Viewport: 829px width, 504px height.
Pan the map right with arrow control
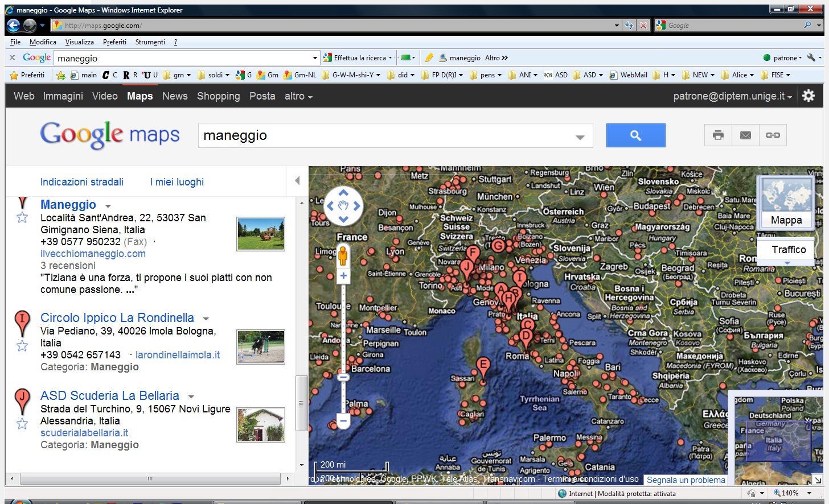pyautogui.click(x=356, y=206)
